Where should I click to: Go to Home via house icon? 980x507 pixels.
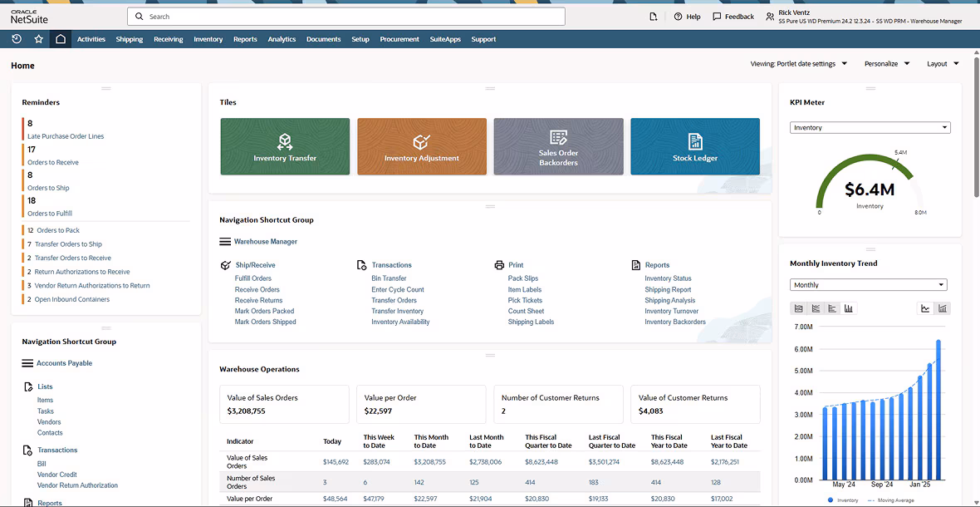click(x=60, y=39)
